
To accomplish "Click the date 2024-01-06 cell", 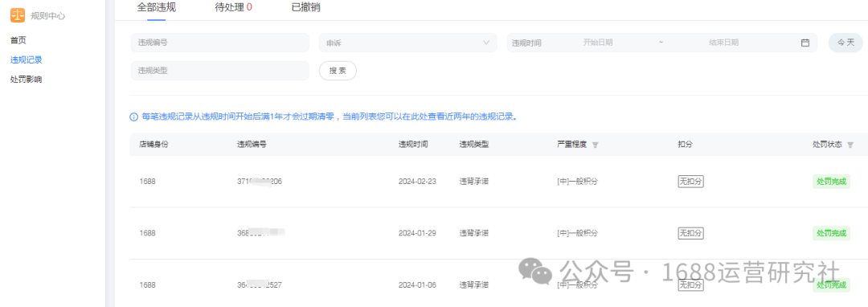I will tap(417, 284).
